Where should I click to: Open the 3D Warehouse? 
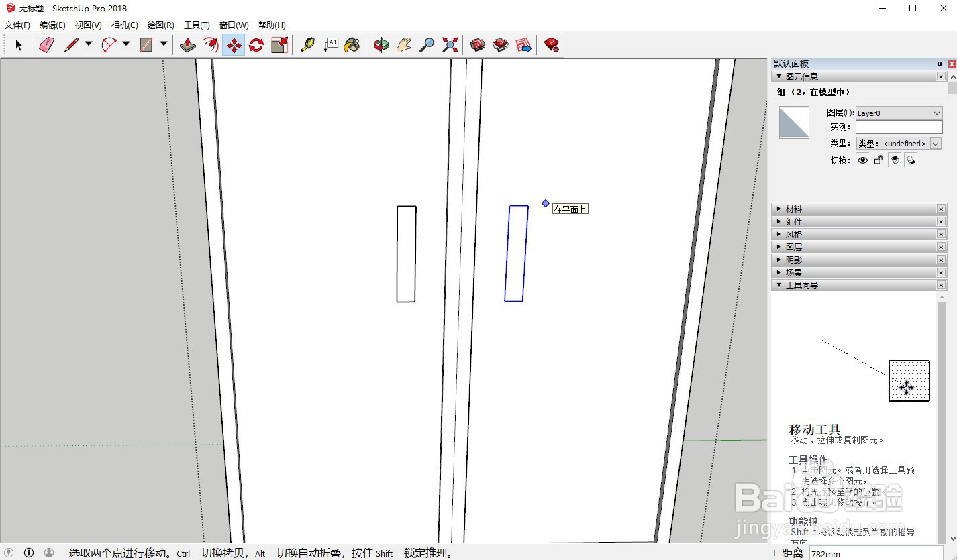pos(478,45)
